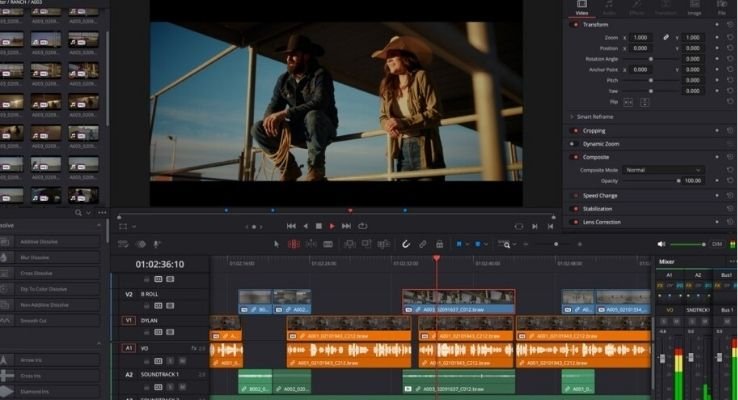Screen dimensions: 738x400
Task: Click the match frame icon right of transport
Action: (519, 226)
